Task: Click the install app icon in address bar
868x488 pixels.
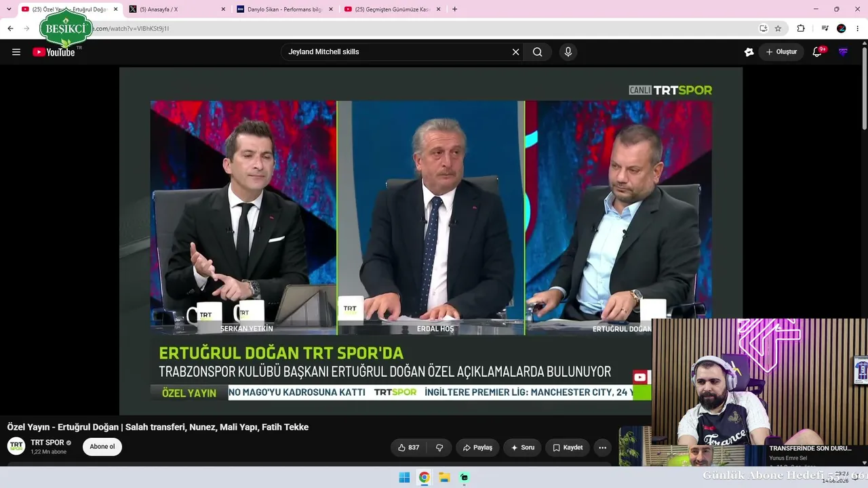Action: pos(764,28)
